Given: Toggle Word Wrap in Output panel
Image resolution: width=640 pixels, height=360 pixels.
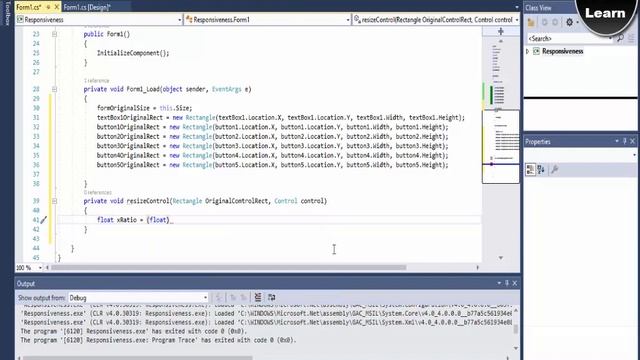Looking at the screenshot, I should (x=272, y=298).
